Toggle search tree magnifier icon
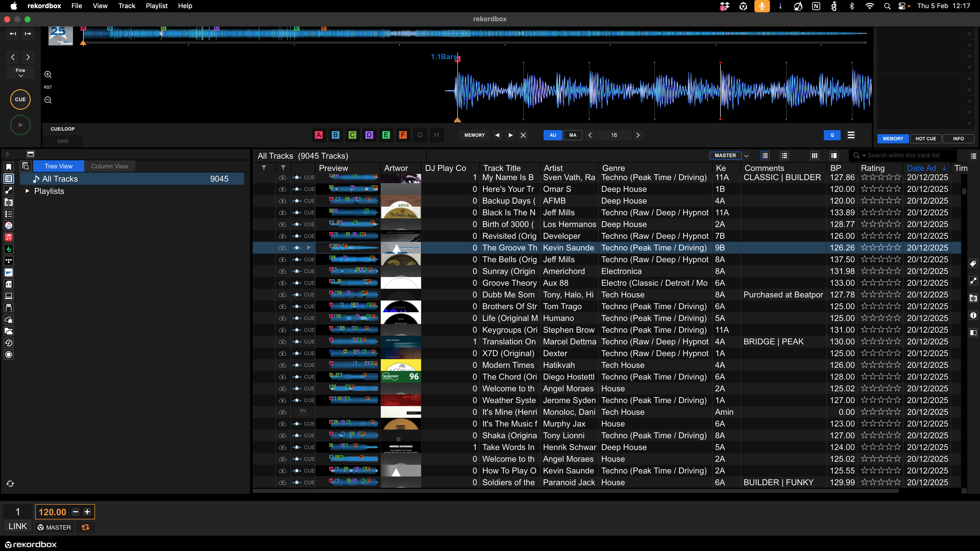 pos(26,166)
